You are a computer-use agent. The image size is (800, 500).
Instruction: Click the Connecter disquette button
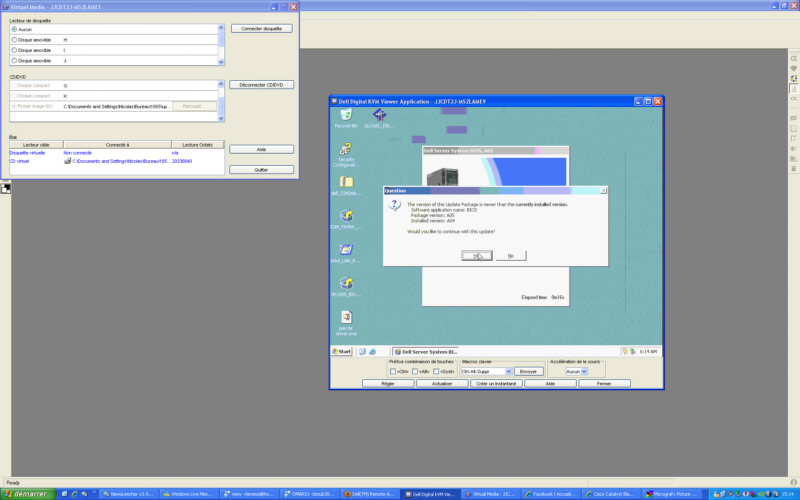(x=261, y=29)
